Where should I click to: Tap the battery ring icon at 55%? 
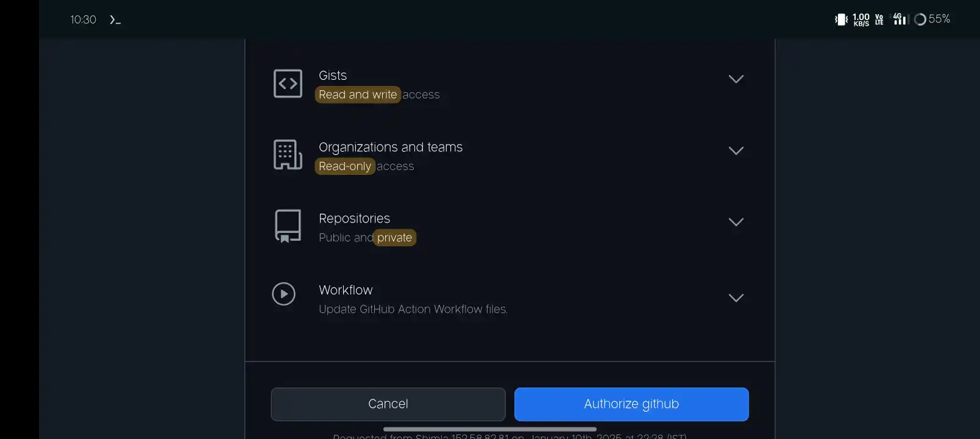pyautogui.click(x=920, y=20)
